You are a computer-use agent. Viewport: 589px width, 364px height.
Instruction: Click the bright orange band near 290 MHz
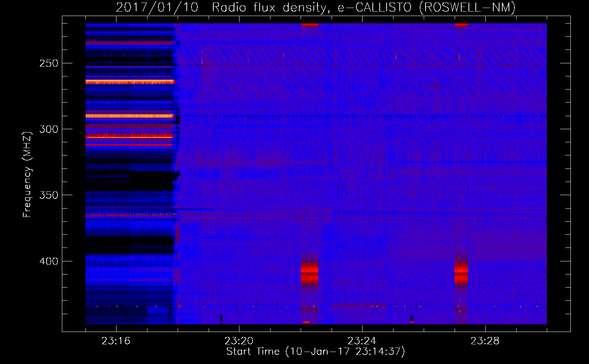(x=130, y=116)
